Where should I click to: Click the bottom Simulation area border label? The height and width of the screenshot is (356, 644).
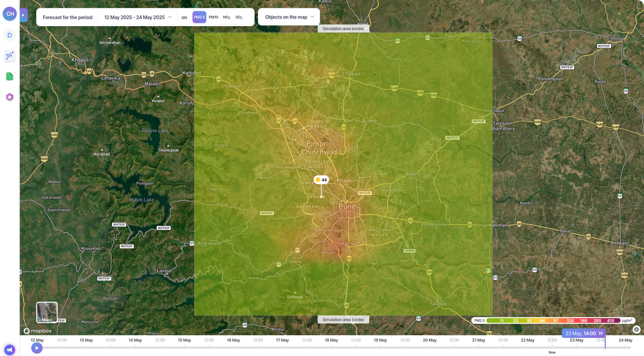tap(343, 320)
